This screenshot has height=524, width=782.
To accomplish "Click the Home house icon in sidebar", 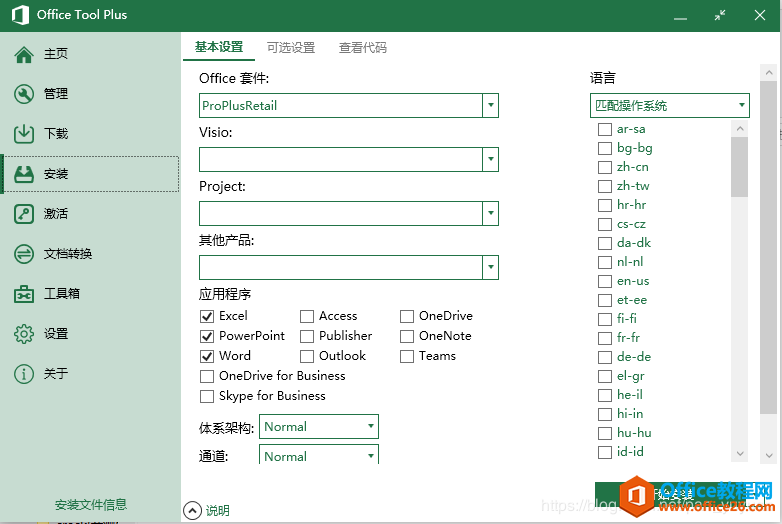I will pos(24,54).
